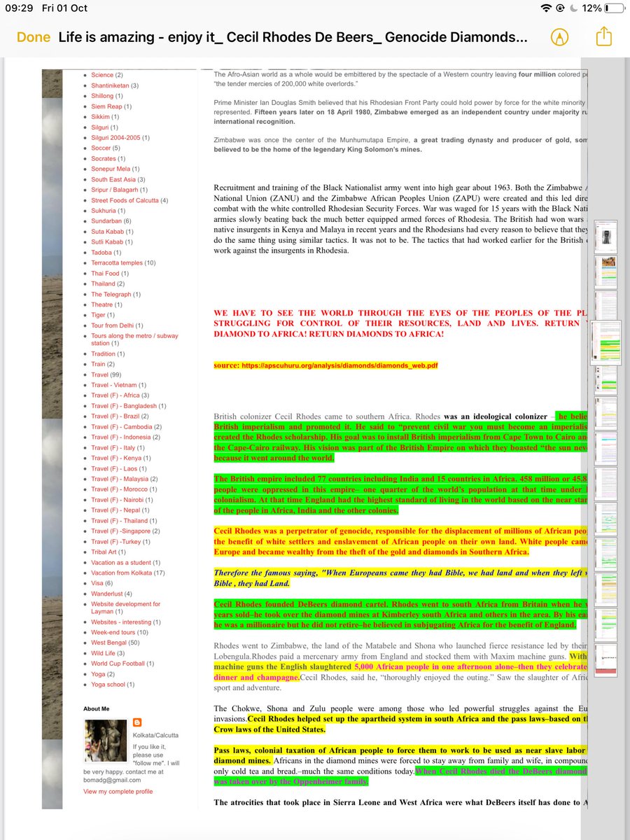Tap the Wi-Fi status icon
Image resolution: width=630 pixels, height=840 pixels.
click(546, 8)
